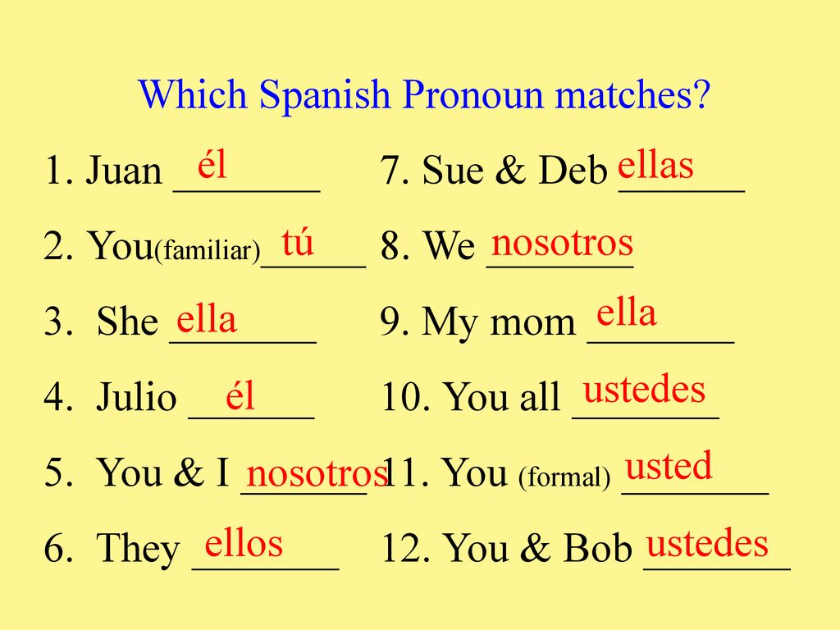Select the answer 'ellas' for Sue & Deb

click(x=655, y=164)
